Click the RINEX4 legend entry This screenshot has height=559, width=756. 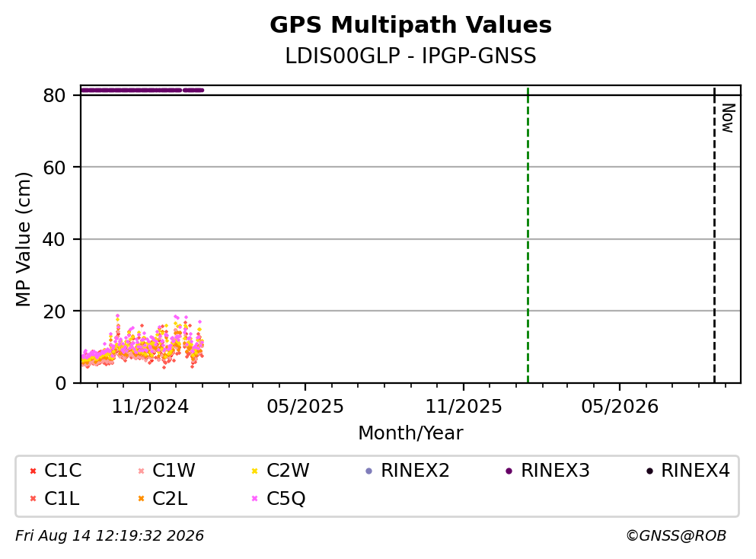coord(688,470)
